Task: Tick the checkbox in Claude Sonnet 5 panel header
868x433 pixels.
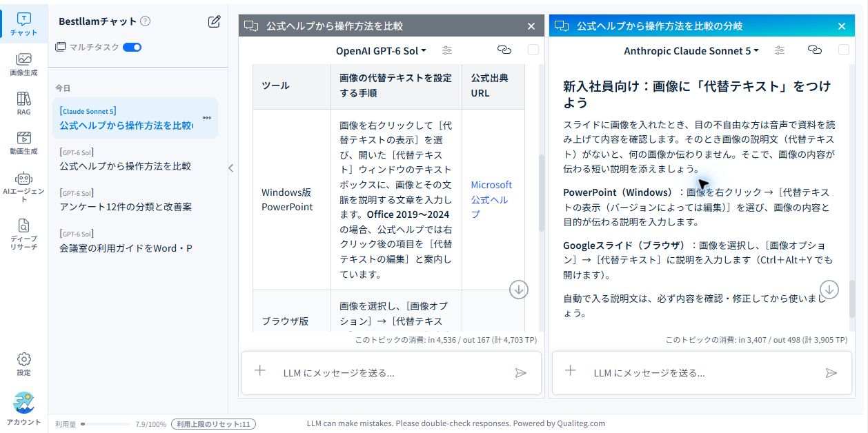Action: pos(843,50)
